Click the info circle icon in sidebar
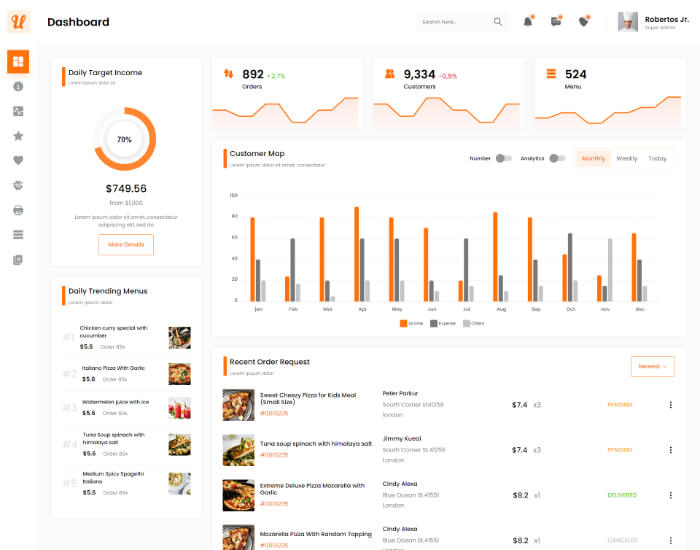The image size is (700, 550). 18,87
